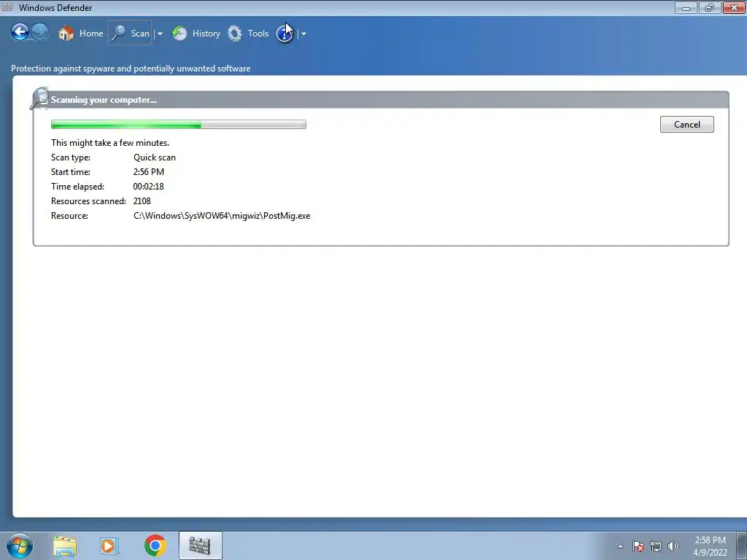The image size is (747, 560).
Task: Expand the Scan options dropdown arrow
Action: [x=160, y=34]
